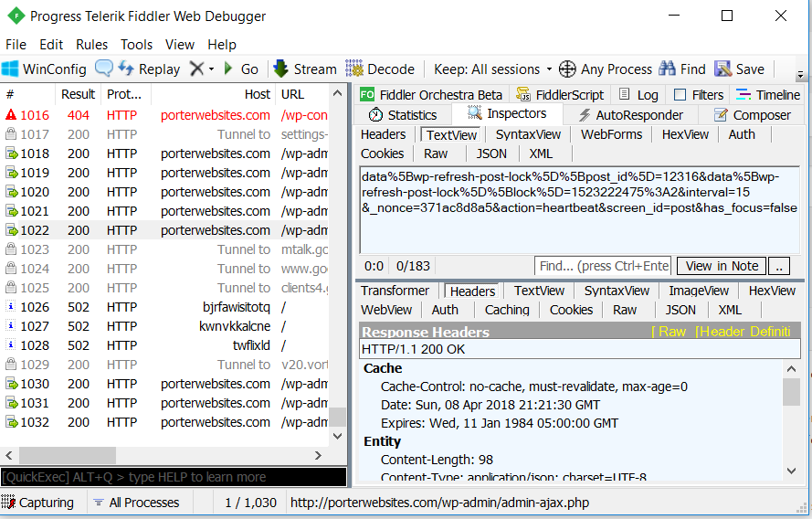Viewport: 812px width, 519px height.
Task: Open the Edit menu
Action: 51,45
